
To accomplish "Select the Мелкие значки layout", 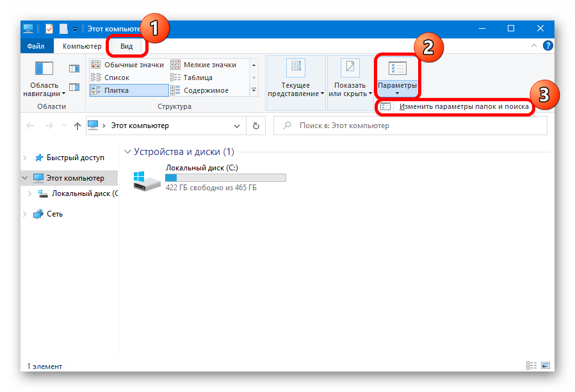I will [204, 65].
